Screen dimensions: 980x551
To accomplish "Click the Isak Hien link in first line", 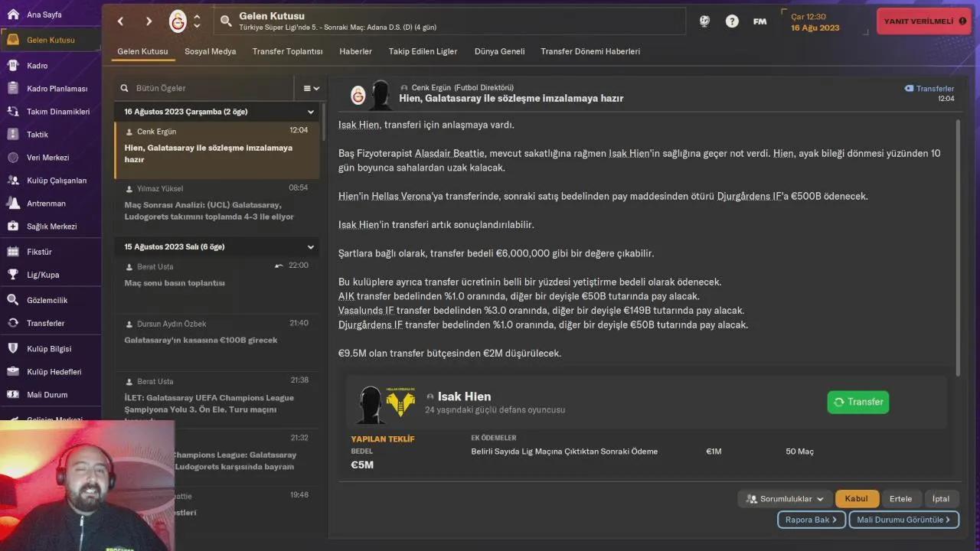I will pyautogui.click(x=359, y=125).
